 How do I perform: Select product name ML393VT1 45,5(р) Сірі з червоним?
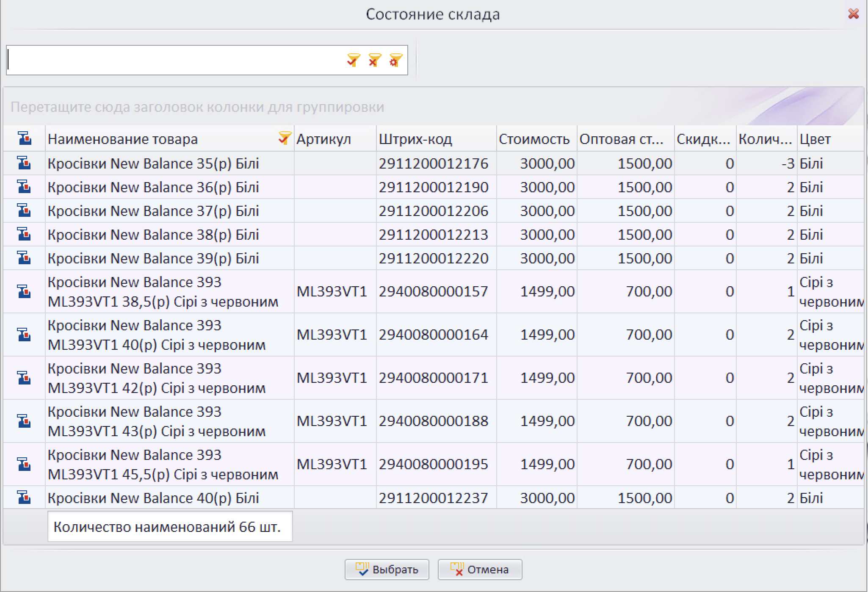click(163, 465)
